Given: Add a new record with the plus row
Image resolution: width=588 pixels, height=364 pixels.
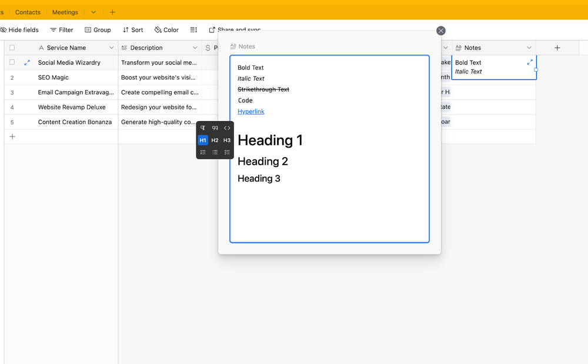Looking at the screenshot, I should pos(12,136).
